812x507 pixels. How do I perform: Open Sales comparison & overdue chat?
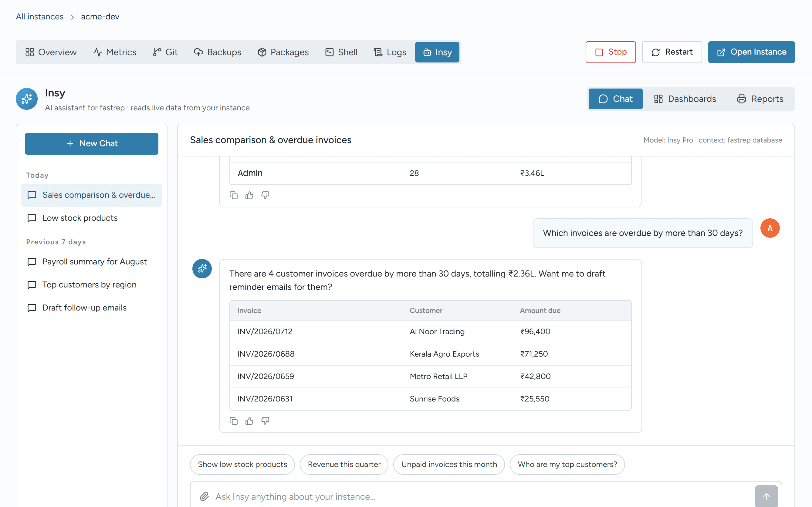(92, 195)
